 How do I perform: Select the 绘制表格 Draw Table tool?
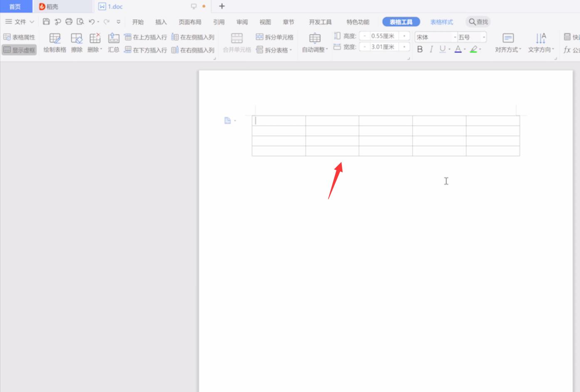coord(55,43)
